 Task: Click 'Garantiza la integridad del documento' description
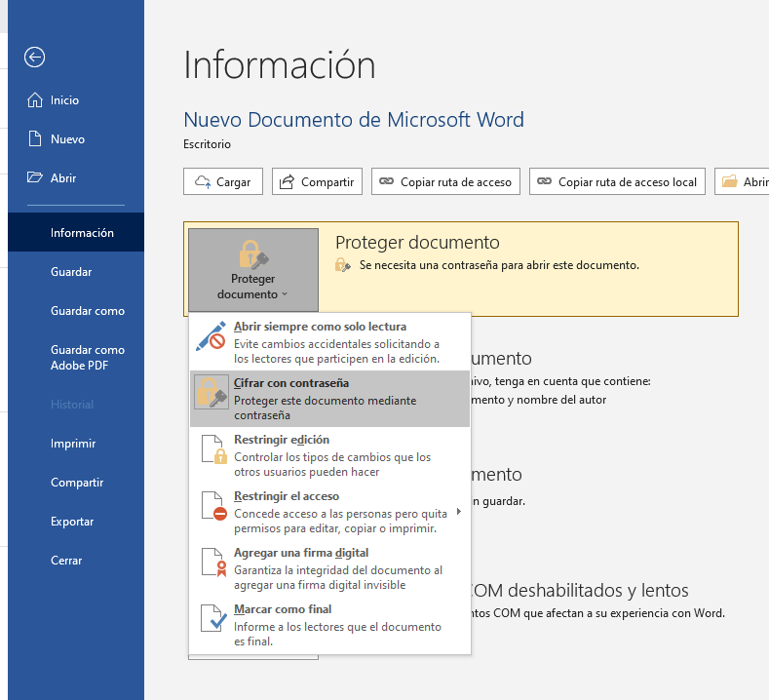[338, 577]
